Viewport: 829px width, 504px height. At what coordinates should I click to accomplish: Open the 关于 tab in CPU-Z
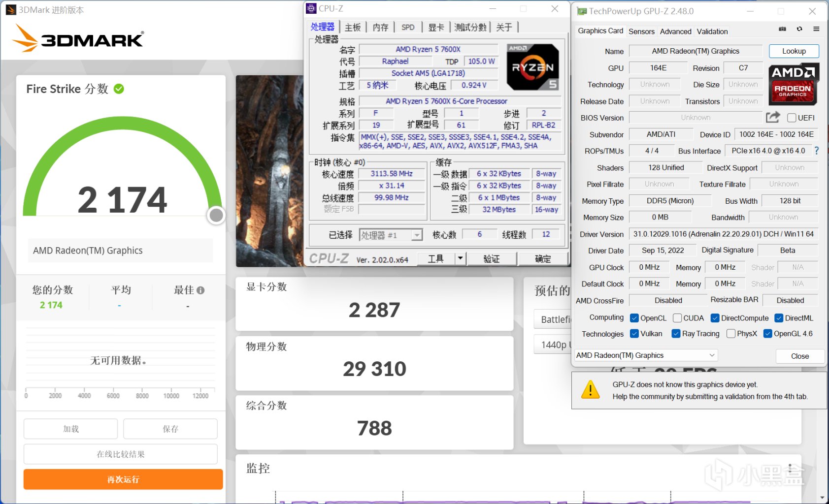click(x=504, y=27)
